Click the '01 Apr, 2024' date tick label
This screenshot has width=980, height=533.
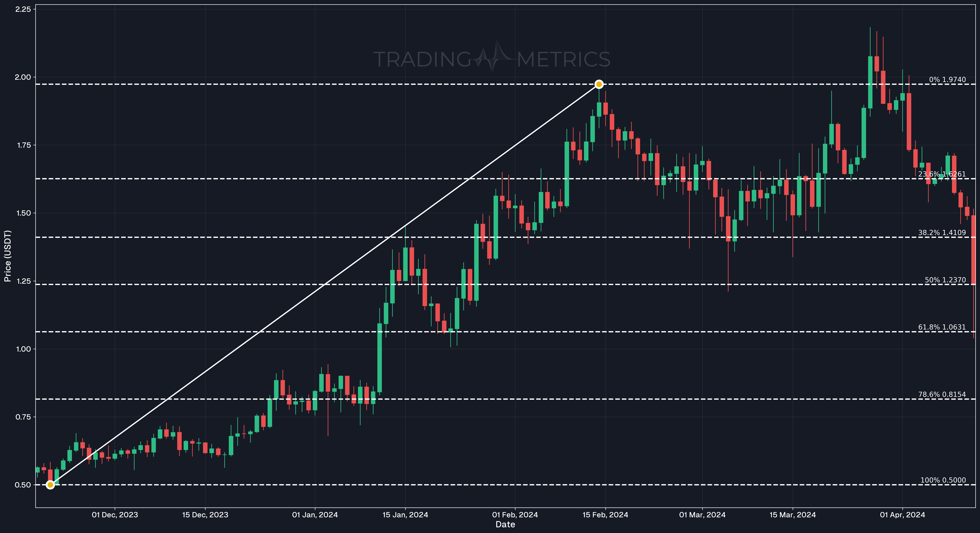pos(902,515)
